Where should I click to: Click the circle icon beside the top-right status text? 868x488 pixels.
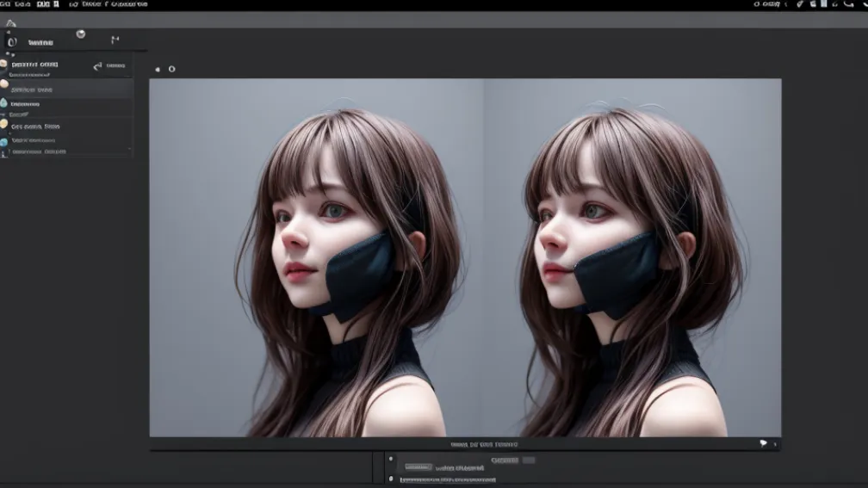click(x=757, y=3)
